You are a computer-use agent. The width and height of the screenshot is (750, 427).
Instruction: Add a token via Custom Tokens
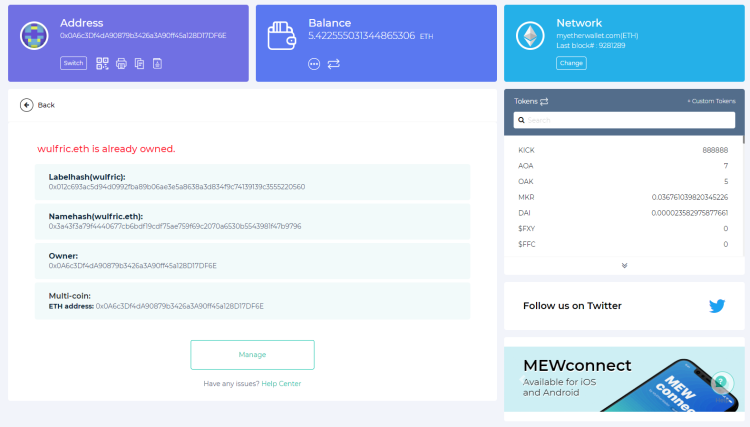tap(711, 101)
